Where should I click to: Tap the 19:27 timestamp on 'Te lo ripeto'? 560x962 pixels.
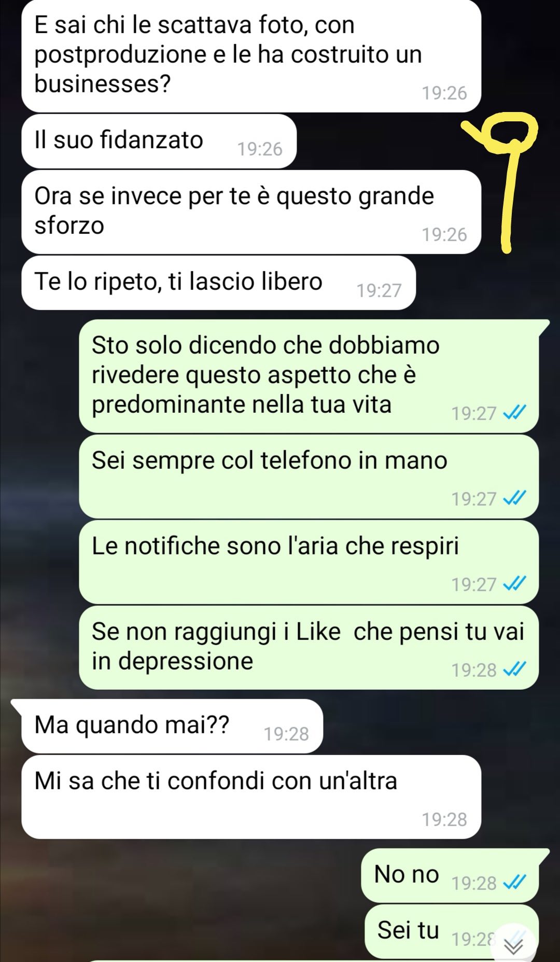point(379,290)
